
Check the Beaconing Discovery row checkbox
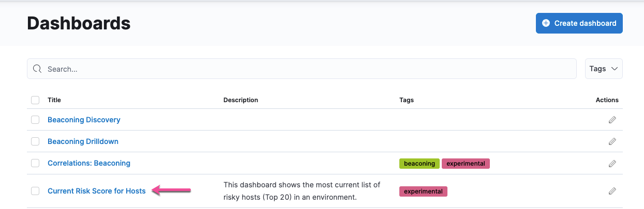(x=35, y=120)
